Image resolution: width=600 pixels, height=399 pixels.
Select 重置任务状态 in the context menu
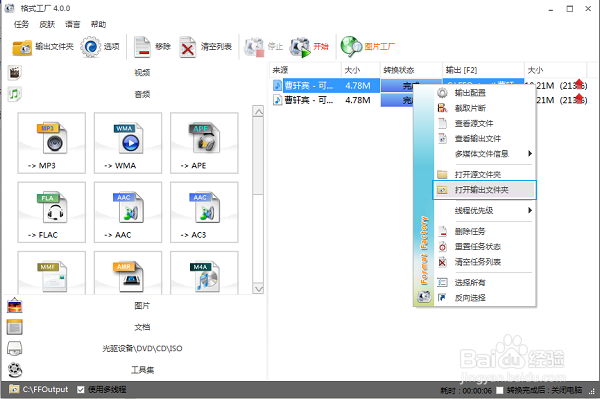pyautogui.click(x=484, y=247)
